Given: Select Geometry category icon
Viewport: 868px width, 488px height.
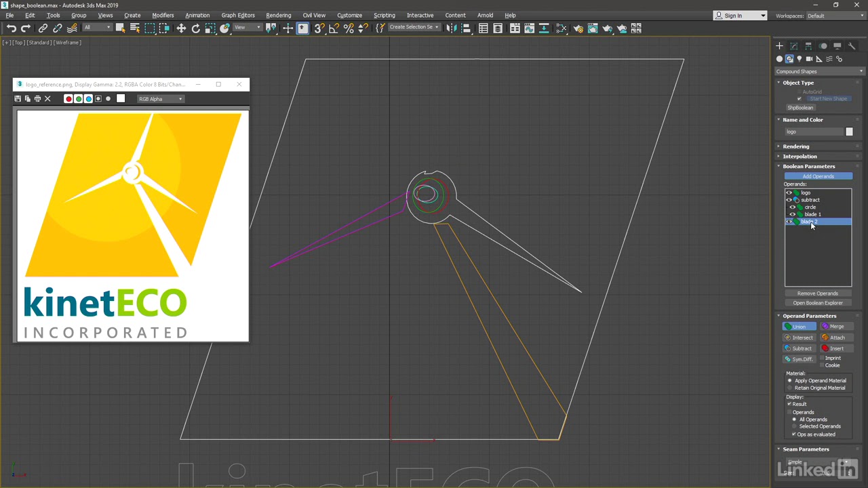Looking at the screenshot, I should (779, 59).
